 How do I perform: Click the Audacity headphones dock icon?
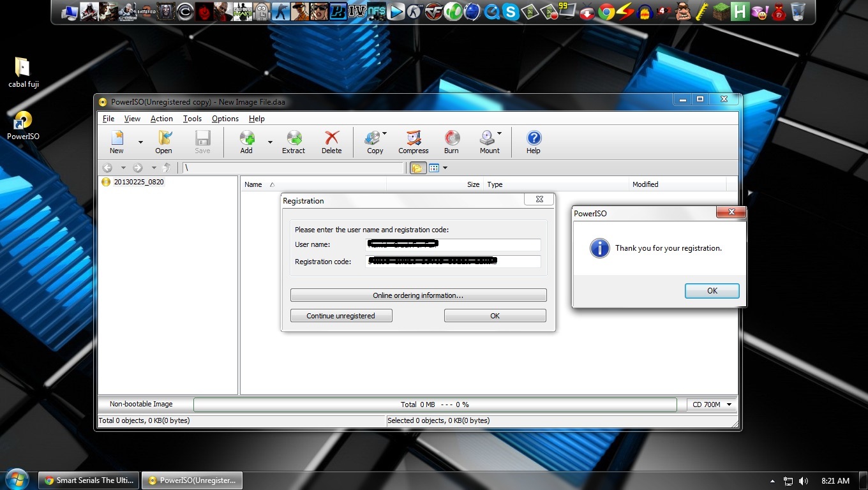click(644, 11)
